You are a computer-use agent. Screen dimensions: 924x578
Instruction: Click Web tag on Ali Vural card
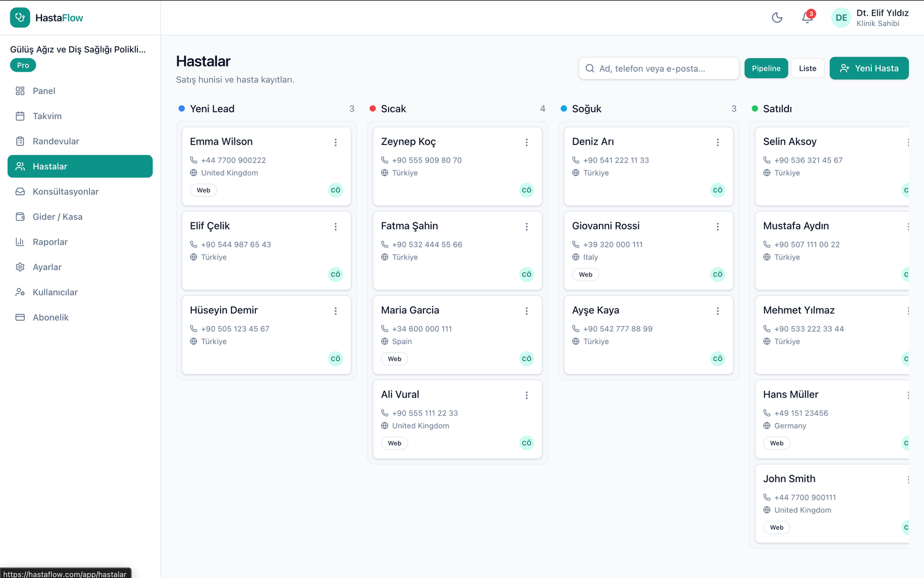(x=394, y=443)
